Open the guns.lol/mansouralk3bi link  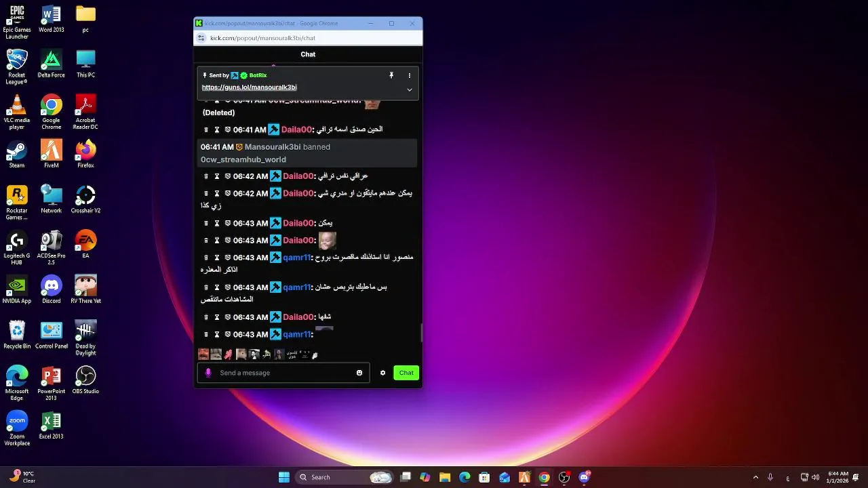249,87
